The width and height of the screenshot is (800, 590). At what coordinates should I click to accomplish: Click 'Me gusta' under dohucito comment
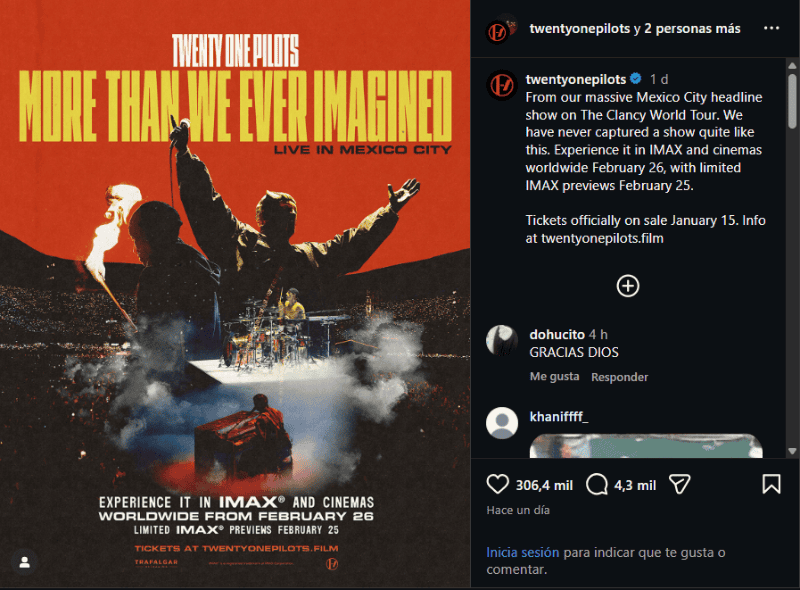click(554, 377)
